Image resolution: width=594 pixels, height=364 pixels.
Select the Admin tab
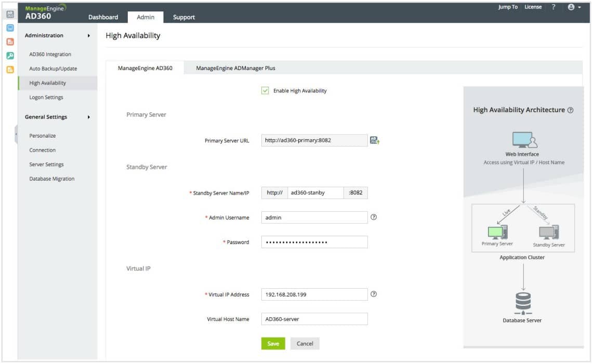tap(146, 17)
